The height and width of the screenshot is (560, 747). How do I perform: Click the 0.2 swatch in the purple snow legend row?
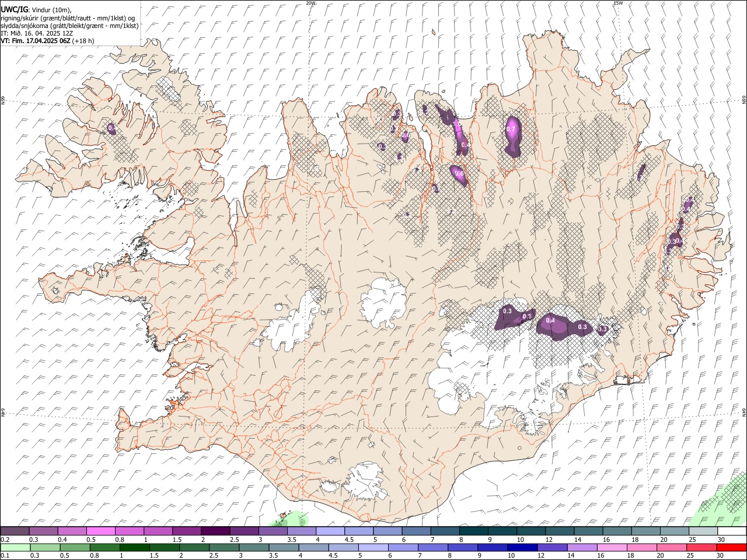click(15, 531)
